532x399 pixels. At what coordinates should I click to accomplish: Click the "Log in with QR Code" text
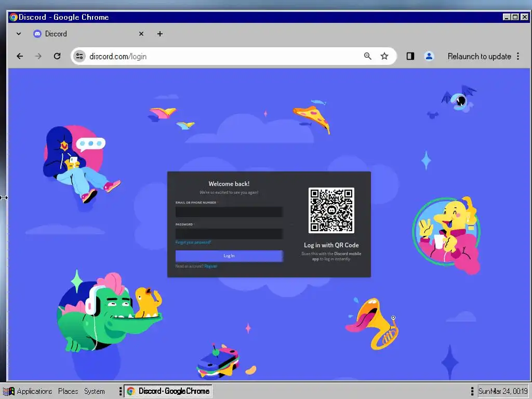[331, 245]
